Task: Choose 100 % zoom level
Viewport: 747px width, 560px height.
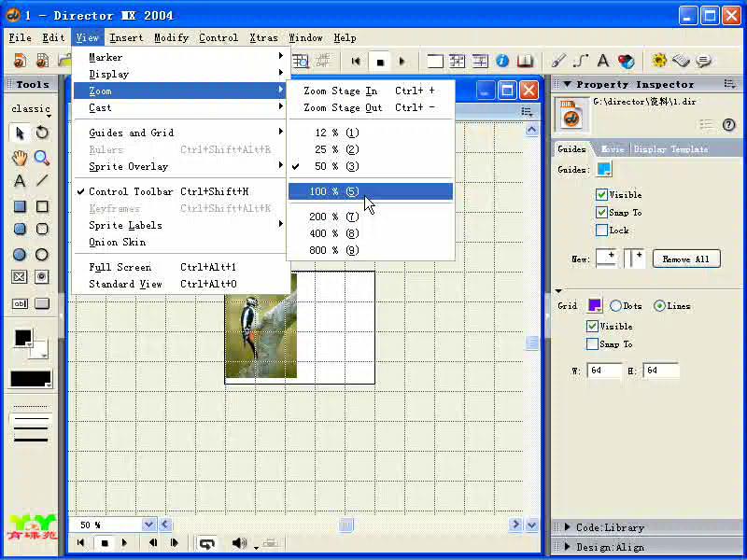Action: coord(371,191)
